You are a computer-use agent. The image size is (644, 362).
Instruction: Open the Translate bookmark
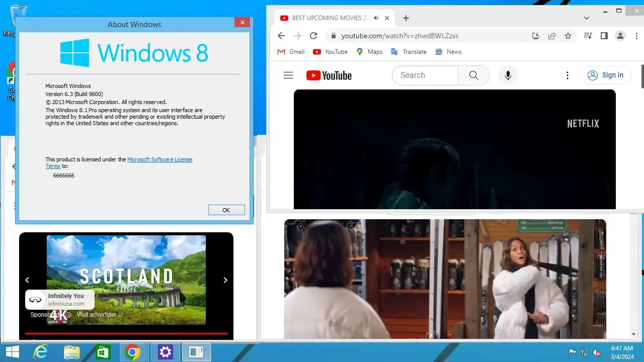(x=409, y=52)
